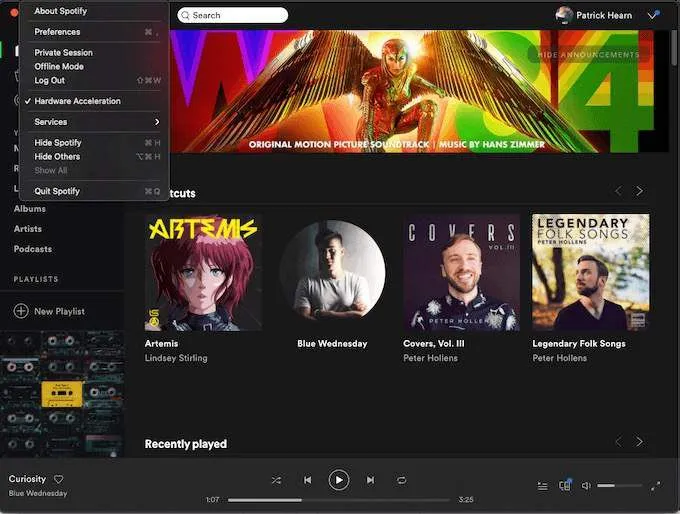
Task: Open the Artemis album cover
Action: tap(203, 272)
